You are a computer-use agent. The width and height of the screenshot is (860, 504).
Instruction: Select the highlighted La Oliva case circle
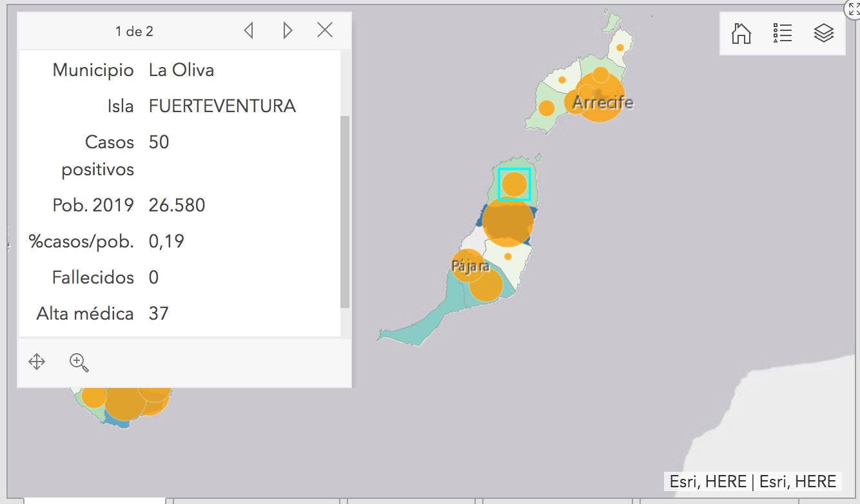(514, 184)
